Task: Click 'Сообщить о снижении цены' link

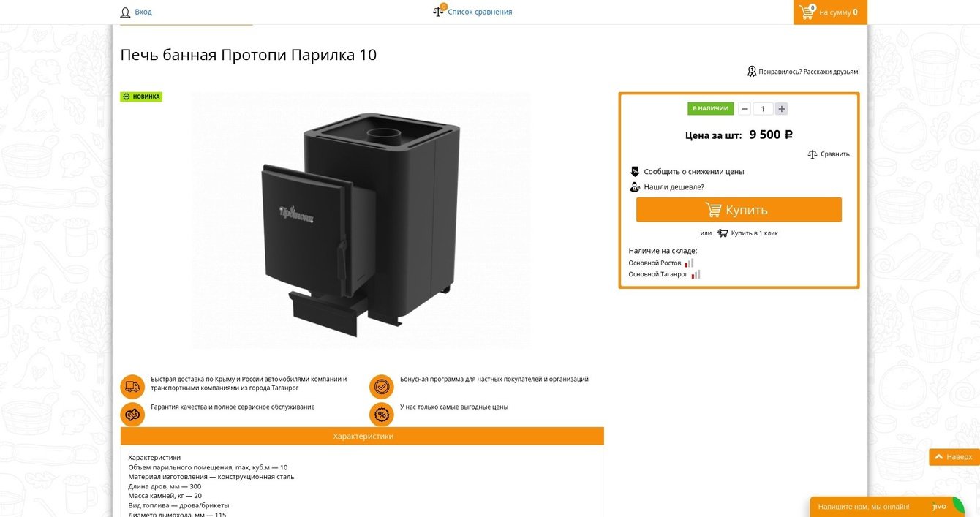Action: [694, 172]
